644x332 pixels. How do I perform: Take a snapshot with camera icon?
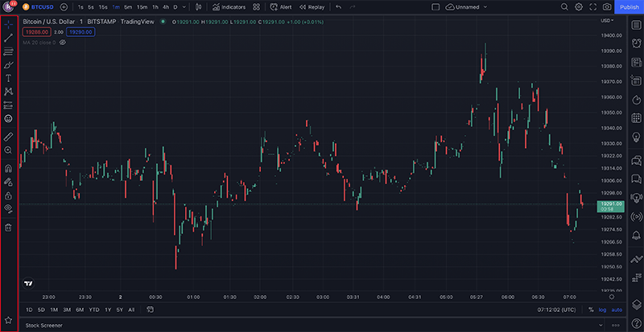[x=607, y=7]
